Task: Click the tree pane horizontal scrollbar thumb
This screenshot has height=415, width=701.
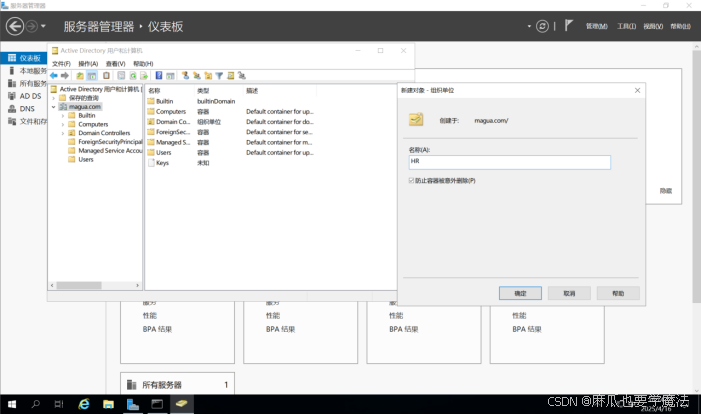Action: tap(79, 285)
